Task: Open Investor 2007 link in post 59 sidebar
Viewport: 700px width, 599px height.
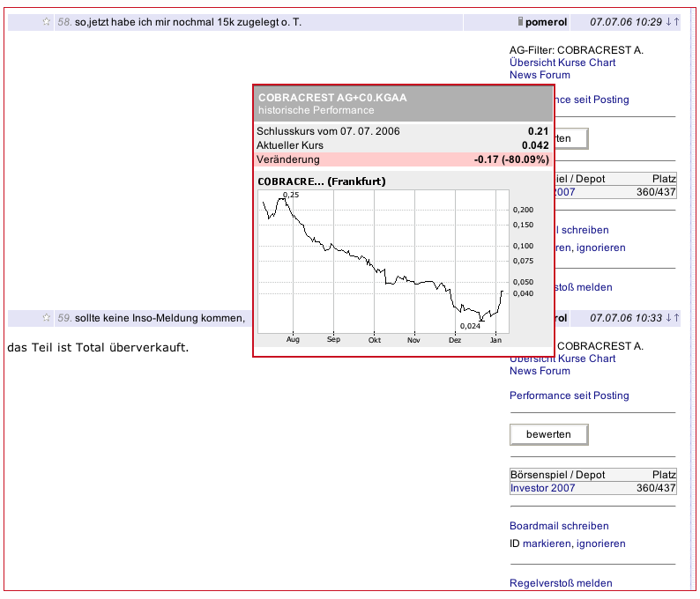Action: [542, 488]
